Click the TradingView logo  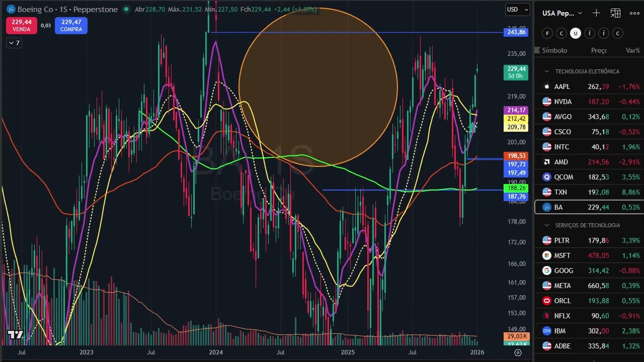[16, 335]
